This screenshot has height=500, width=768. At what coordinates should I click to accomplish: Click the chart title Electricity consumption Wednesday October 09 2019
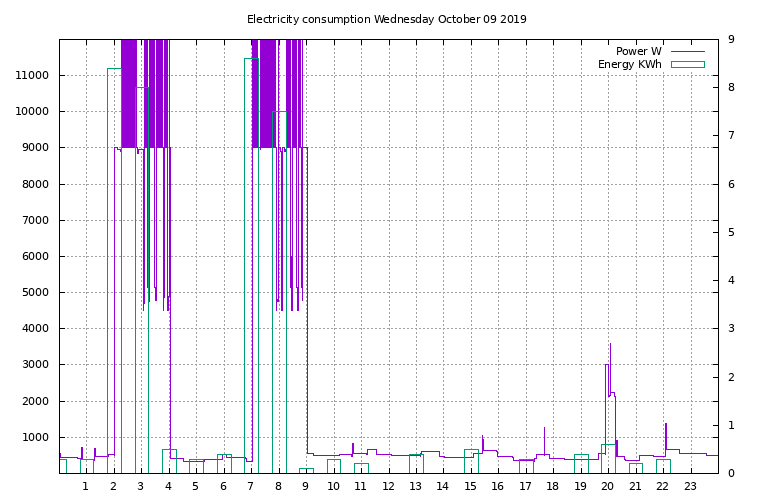pyautogui.click(x=386, y=19)
